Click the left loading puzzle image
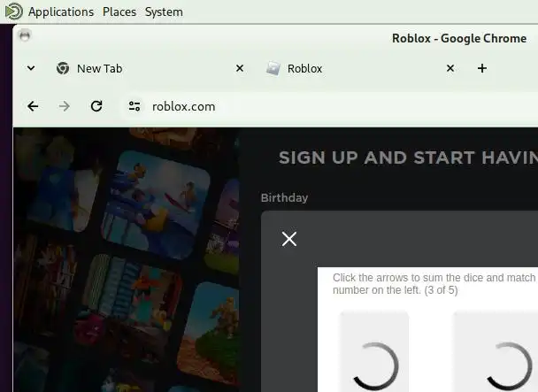 coord(374,352)
